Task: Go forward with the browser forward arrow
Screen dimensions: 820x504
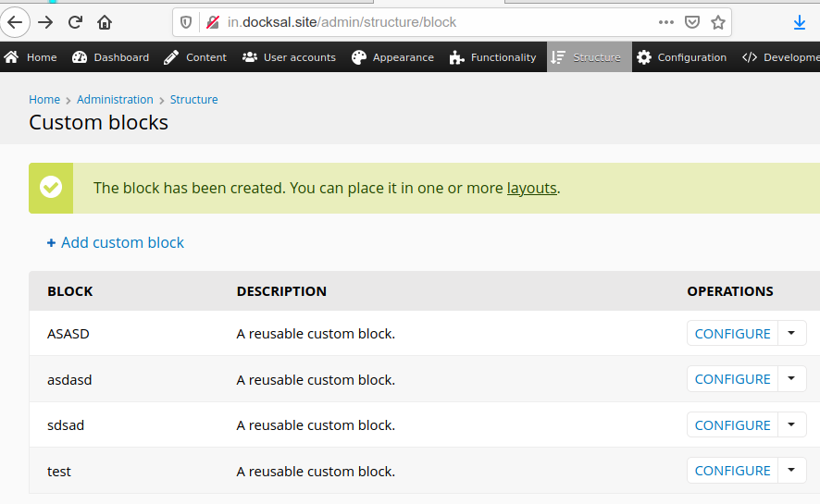Action: coord(45,22)
